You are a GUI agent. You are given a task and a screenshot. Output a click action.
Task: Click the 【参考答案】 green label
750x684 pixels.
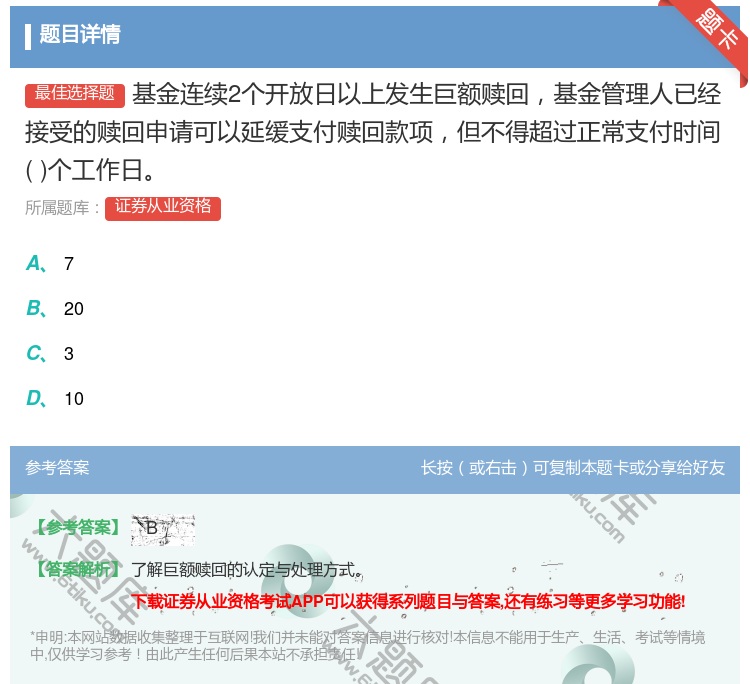click(78, 528)
